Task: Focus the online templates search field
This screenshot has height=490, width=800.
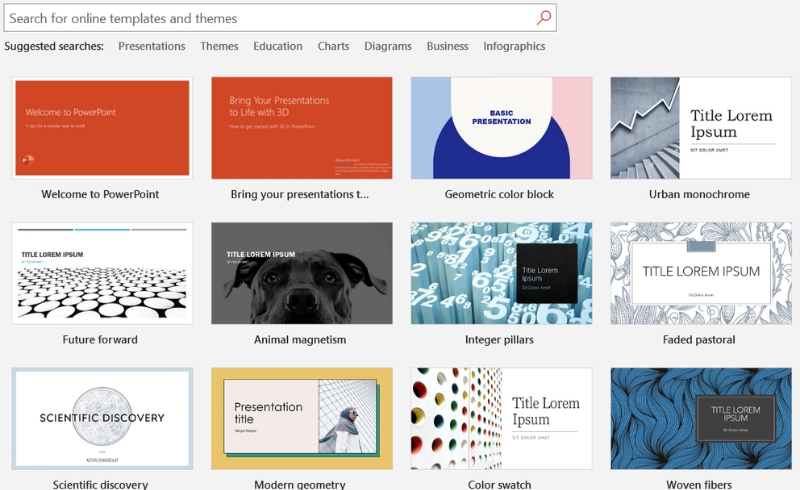Action: tap(280, 18)
